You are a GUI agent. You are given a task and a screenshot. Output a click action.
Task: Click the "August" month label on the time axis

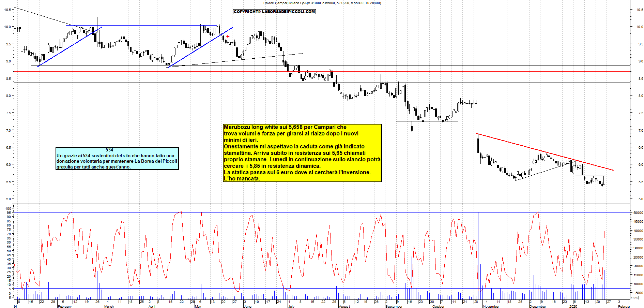click(x=344, y=306)
